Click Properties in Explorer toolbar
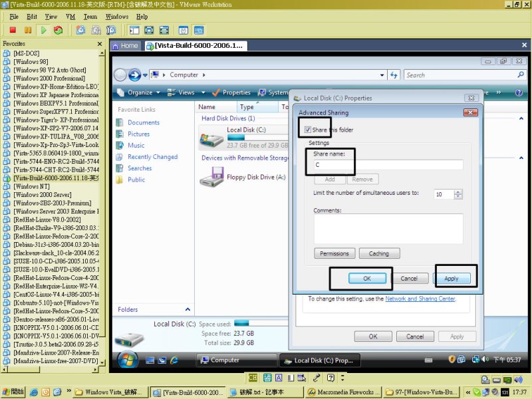Image resolution: width=532 pixels, height=399 pixels. point(231,92)
